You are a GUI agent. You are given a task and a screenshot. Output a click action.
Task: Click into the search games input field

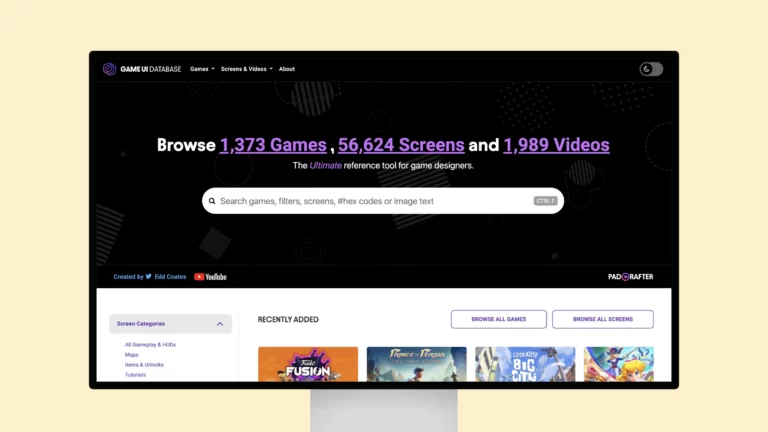click(x=375, y=201)
